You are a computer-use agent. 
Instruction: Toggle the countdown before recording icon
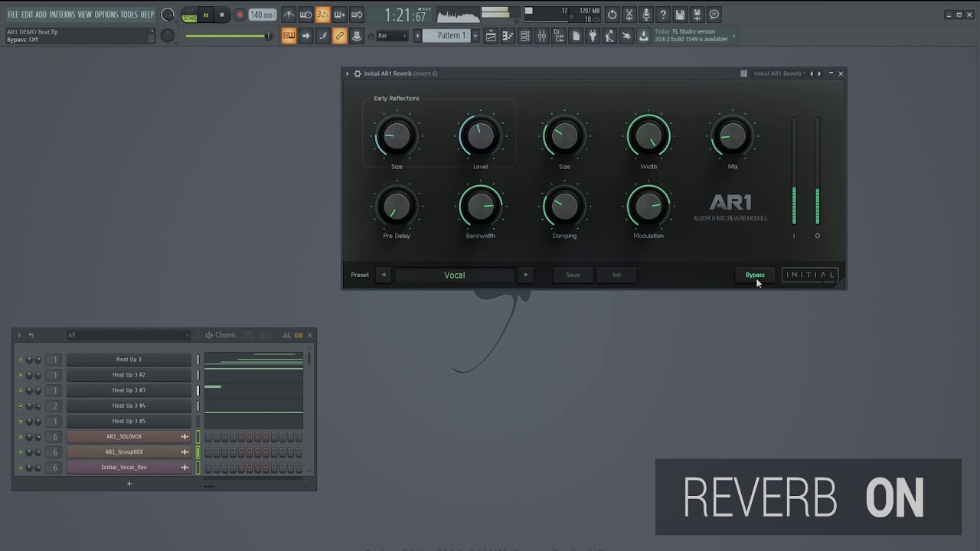[x=322, y=15]
